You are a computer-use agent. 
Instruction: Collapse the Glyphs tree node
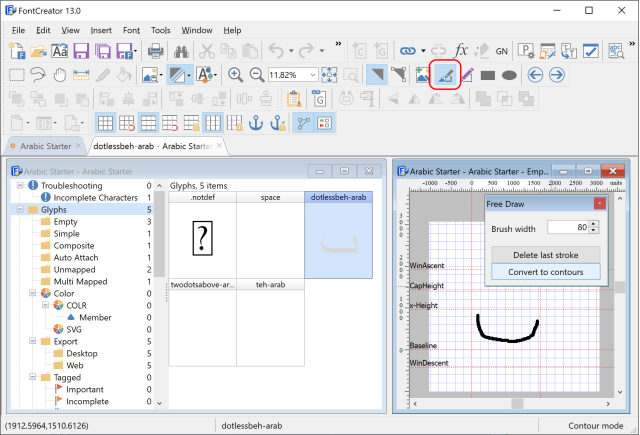[21, 210]
